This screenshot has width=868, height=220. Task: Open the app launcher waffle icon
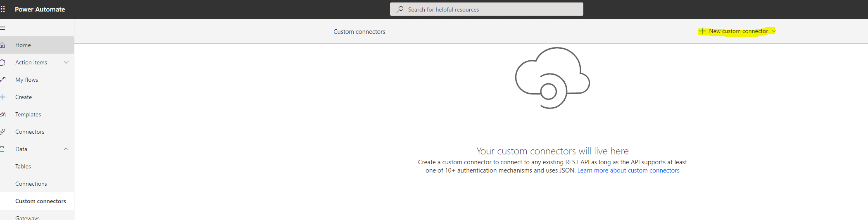tap(3, 9)
